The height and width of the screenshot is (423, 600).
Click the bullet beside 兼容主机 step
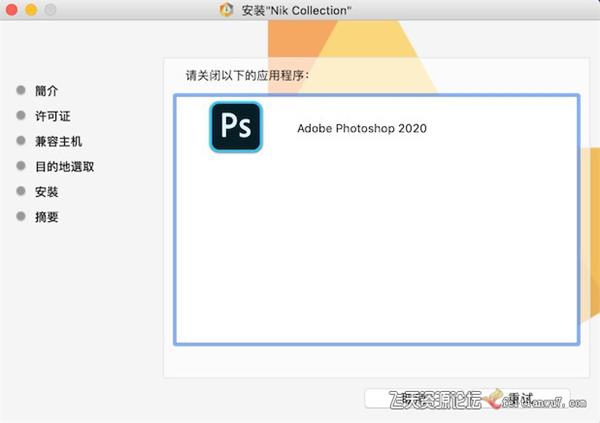click(x=21, y=141)
